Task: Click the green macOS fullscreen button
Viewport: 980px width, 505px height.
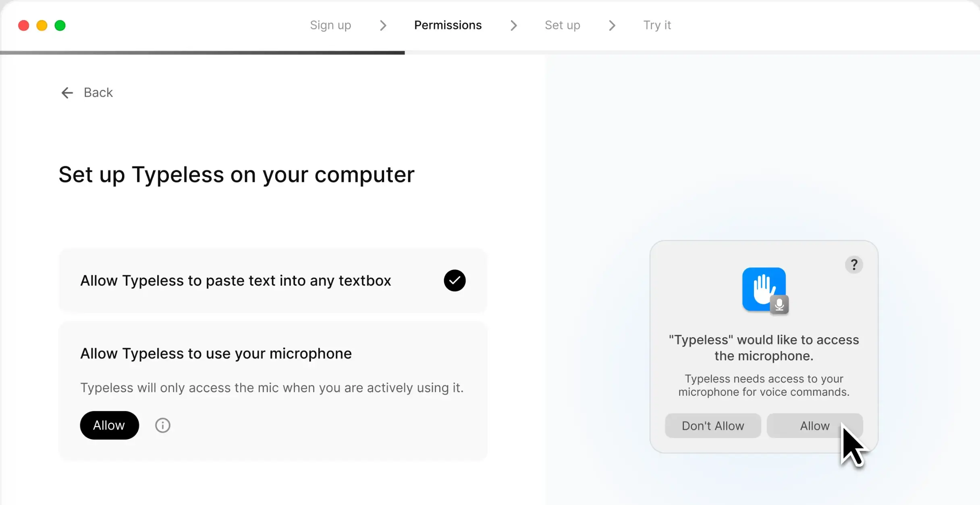Action: click(60, 25)
